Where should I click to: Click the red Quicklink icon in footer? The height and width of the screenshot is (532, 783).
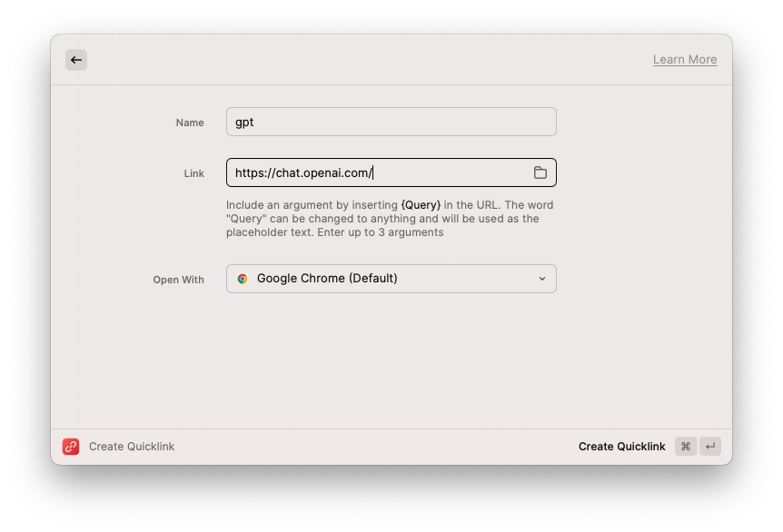[x=71, y=446]
